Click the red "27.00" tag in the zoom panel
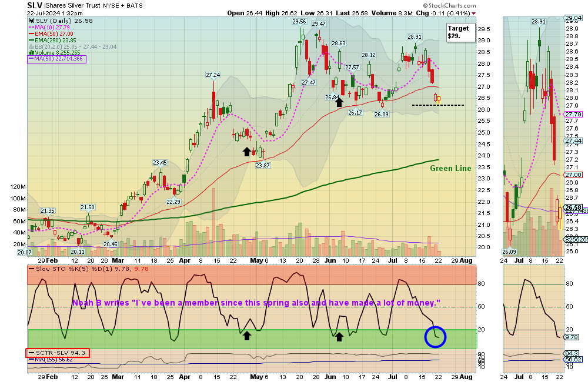588x382 pixels. tap(573, 175)
